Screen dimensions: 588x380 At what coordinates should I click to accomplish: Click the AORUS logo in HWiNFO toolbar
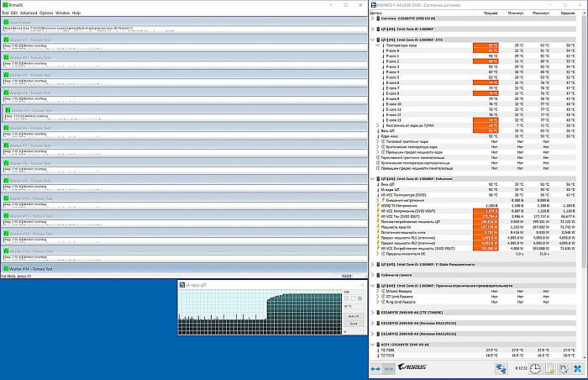coord(412,367)
